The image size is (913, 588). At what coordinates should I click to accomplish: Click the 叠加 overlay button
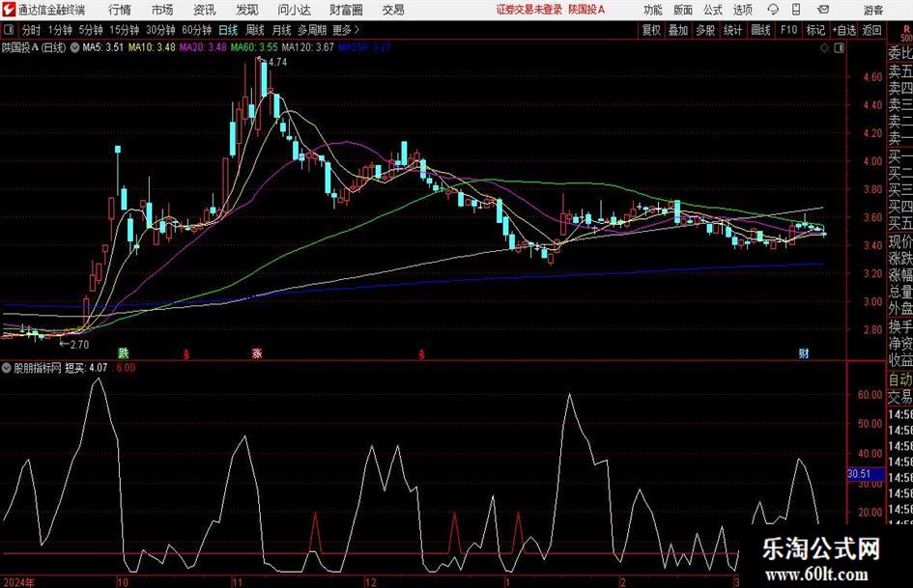[678, 30]
